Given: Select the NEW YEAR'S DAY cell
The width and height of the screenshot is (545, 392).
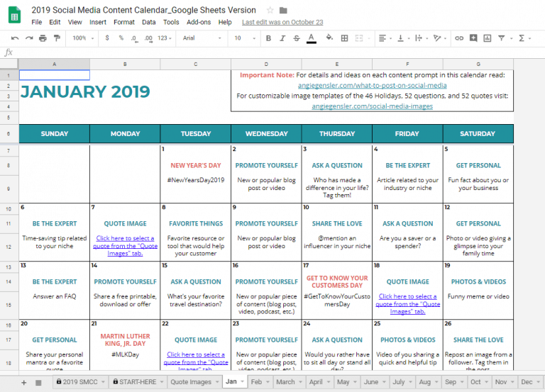Looking at the screenshot, I should click(x=196, y=166).
